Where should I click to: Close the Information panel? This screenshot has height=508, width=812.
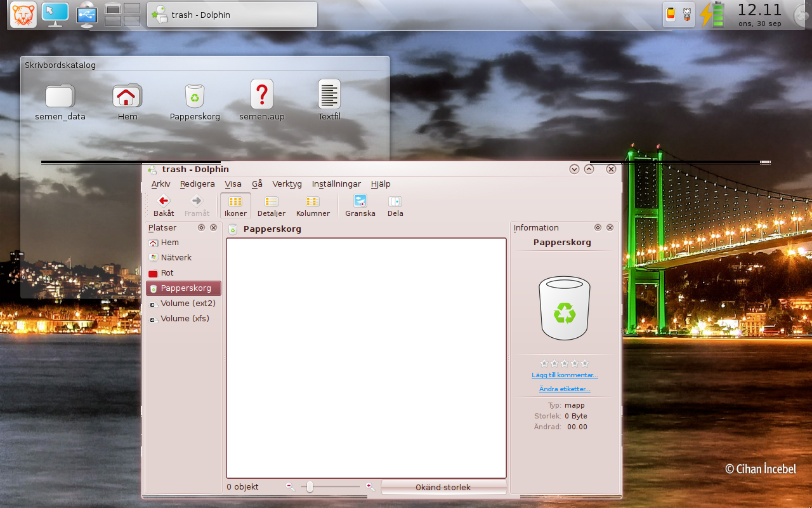(x=610, y=228)
